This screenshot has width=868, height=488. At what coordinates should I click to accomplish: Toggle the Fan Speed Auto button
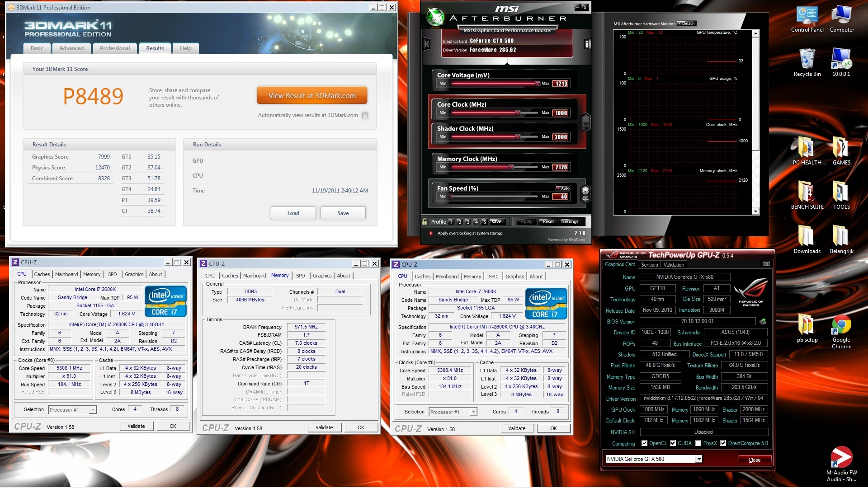pos(563,188)
